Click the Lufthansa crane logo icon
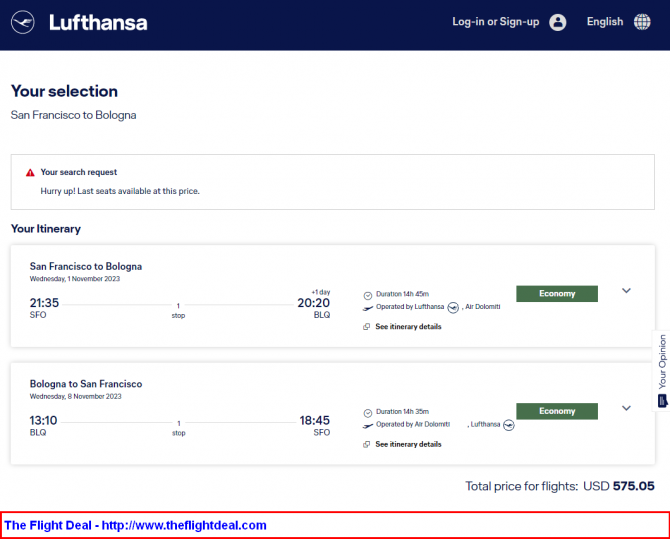The image size is (670, 539). click(x=23, y=22)
